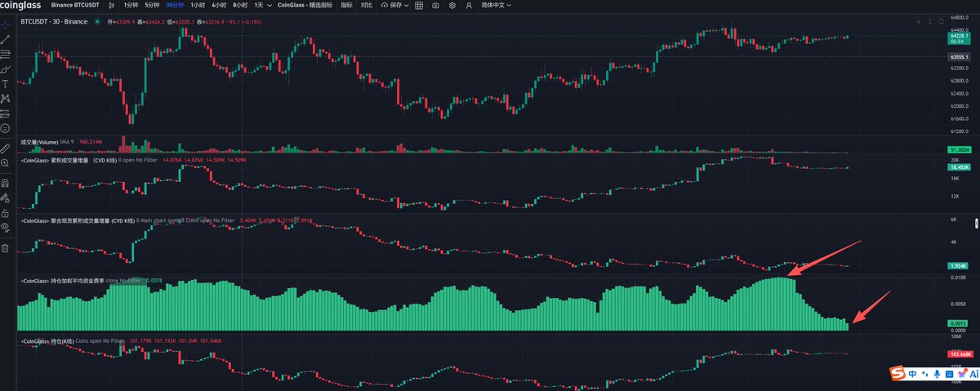The height and width of the screenshot is (391, 980).
Task: Select the trend line drawing tool
Action: [x=6, y=39]
